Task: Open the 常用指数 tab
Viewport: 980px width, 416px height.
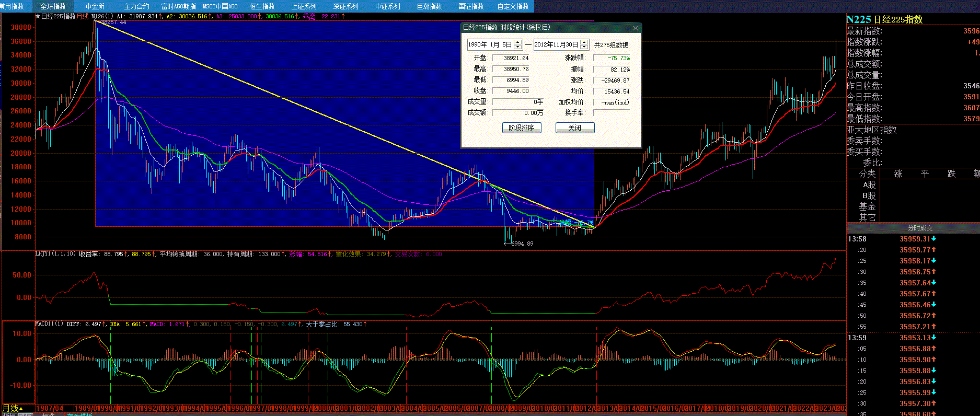Action: tap(12, 6)
